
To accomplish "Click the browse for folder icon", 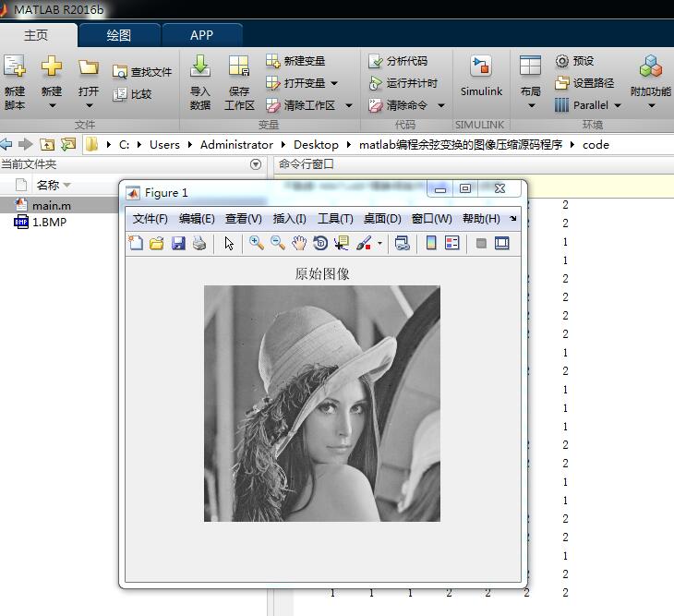I will 68,144.
